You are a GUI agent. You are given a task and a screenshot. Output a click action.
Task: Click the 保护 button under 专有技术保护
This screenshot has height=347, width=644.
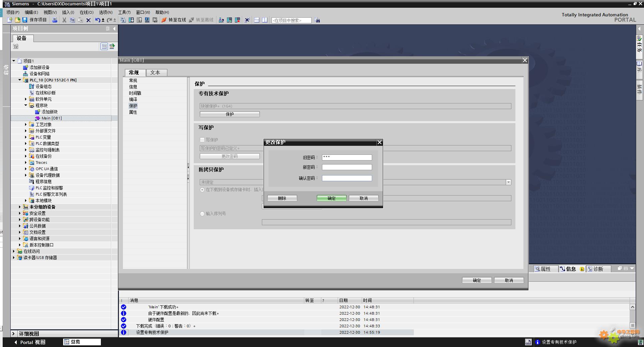229,114
